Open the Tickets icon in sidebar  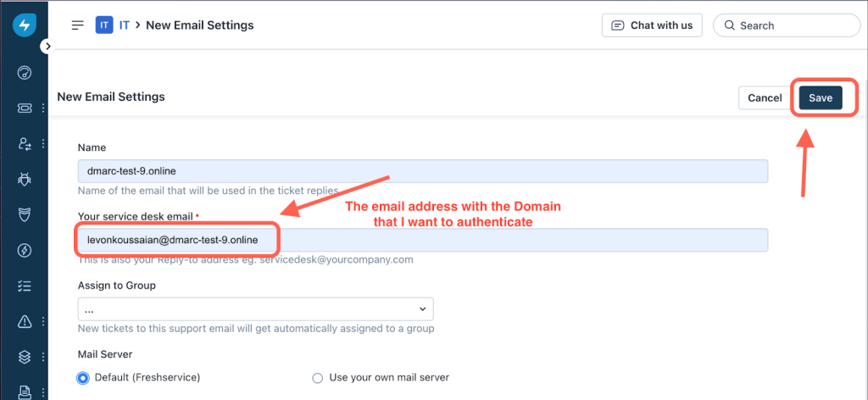(x=25, y=108)
